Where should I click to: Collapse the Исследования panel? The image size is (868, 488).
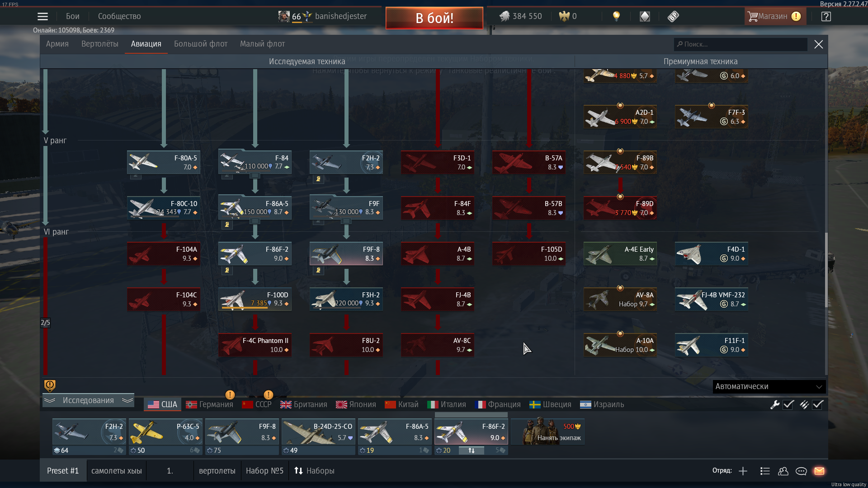(x=88, y=401)
